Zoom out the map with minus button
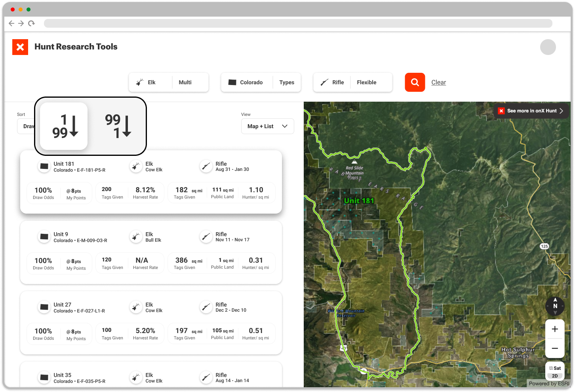Image resolution: width=575 pixels, height=392 pixels. point(555,348)
